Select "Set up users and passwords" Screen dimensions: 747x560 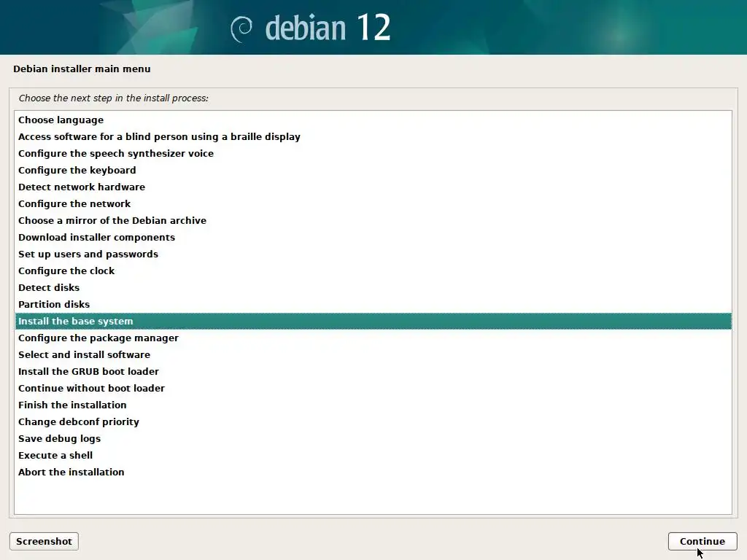point(373,254)
